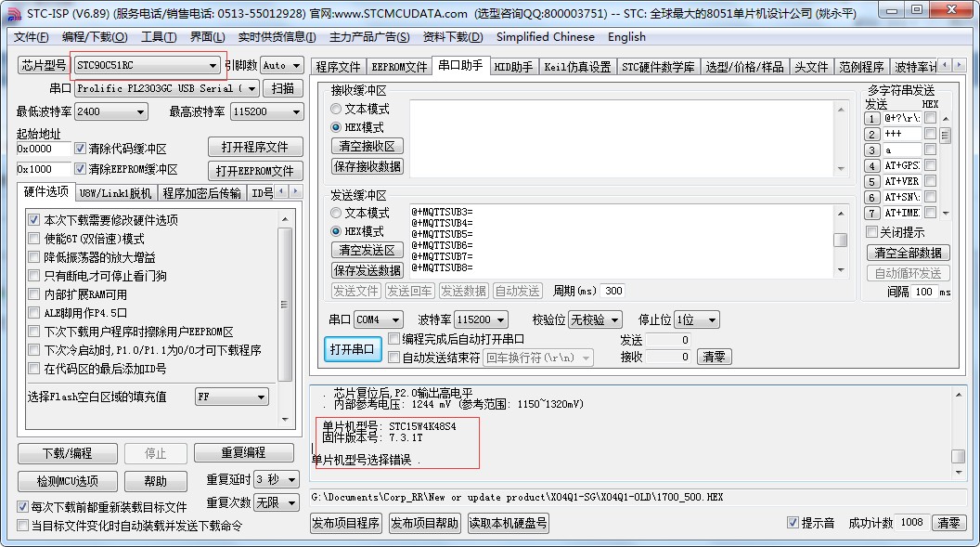Click the hardware options list scrollbar thumb
This screenshot has height=547, width=980.
(285, 305)
